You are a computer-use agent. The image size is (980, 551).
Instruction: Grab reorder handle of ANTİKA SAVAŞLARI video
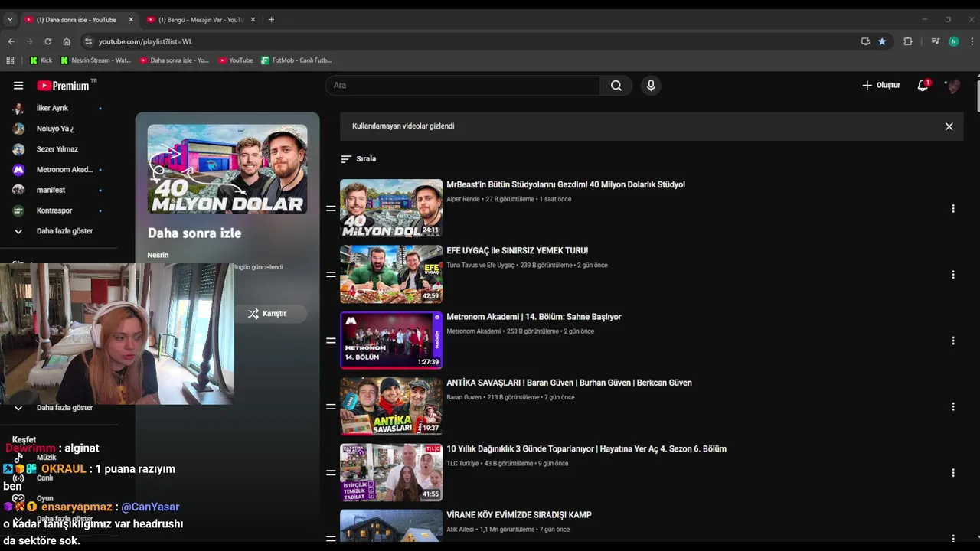(x=331, y=406)
